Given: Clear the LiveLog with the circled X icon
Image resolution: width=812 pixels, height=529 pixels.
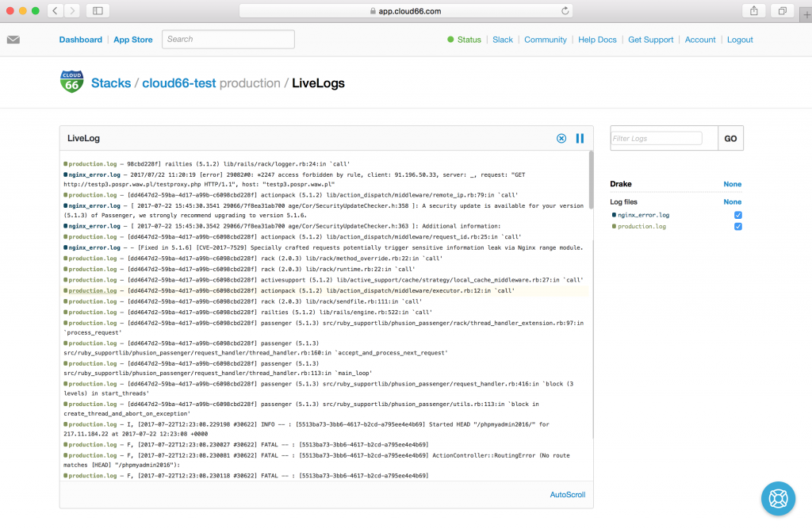Looking at the screenshot, I should pos(561,138).
